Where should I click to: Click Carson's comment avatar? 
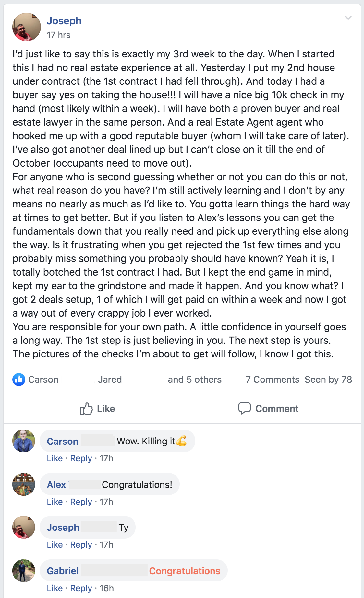(x=24, y=441)
